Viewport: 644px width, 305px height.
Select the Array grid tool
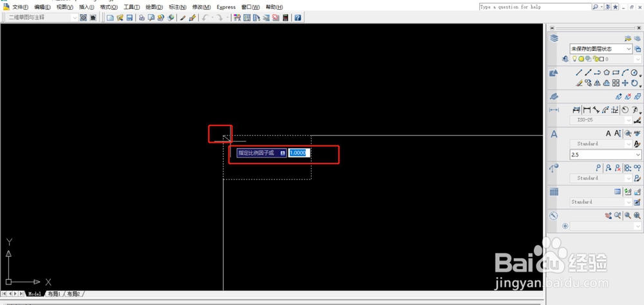[x=616, y=83]
